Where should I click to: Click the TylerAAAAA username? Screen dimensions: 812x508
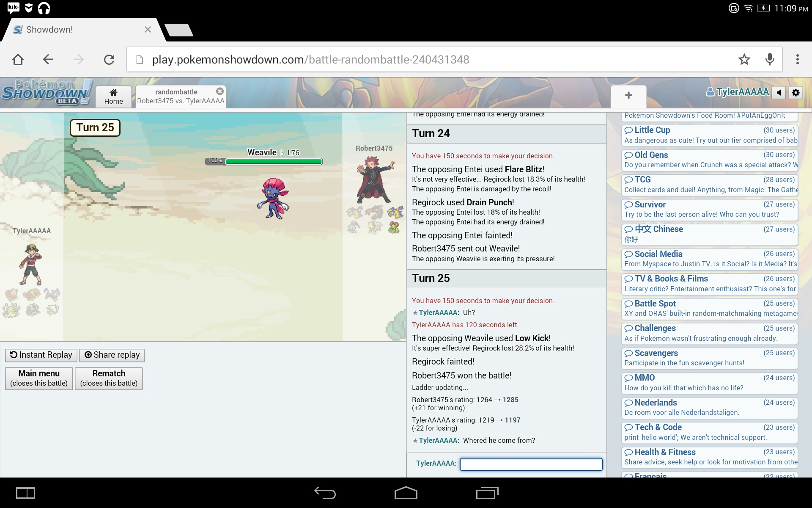pos(738,92)
